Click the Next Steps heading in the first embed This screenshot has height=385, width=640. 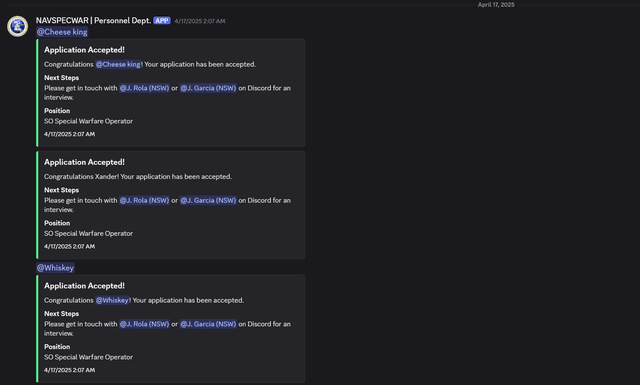(62, 78)
